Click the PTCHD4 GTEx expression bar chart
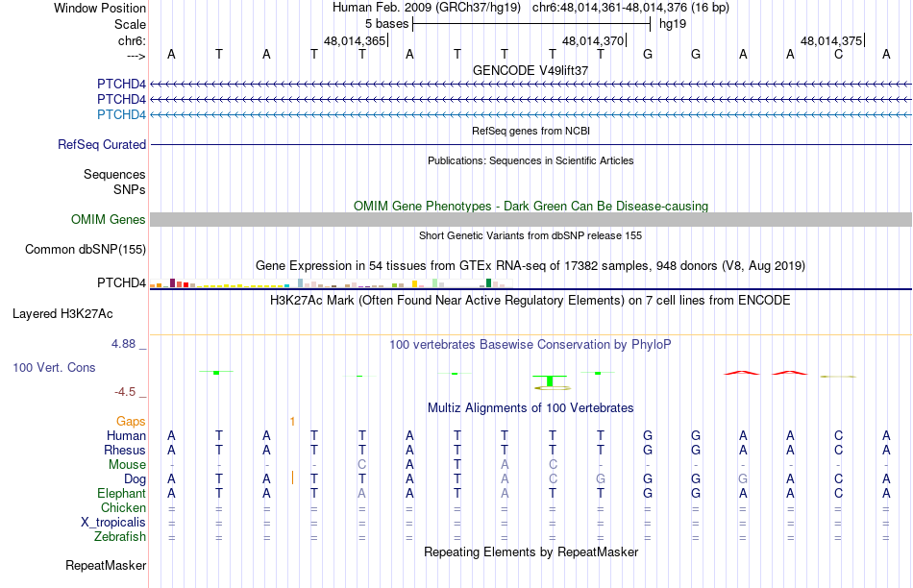Viewport: 913px width, 588px height. (x=331, y=282)
